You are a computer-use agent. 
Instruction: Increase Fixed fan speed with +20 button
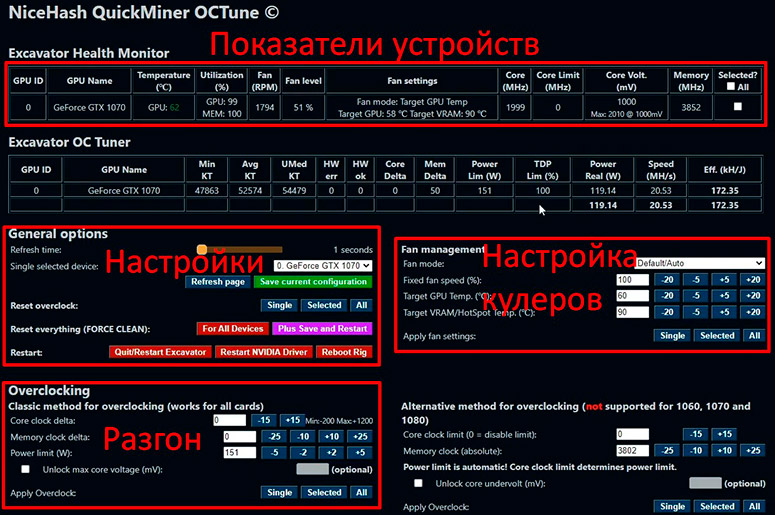coord(751,280)
